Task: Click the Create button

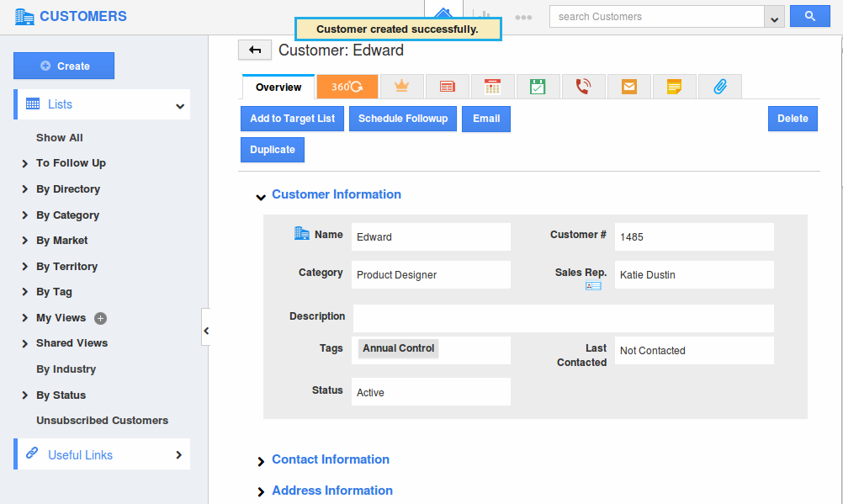Action: click(64, 66)
